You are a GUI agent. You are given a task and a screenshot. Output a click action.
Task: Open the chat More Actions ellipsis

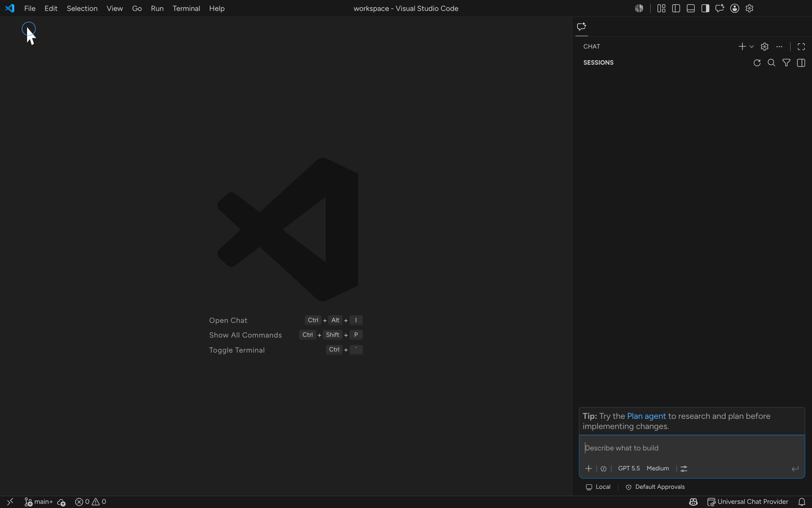pos(779,46)
